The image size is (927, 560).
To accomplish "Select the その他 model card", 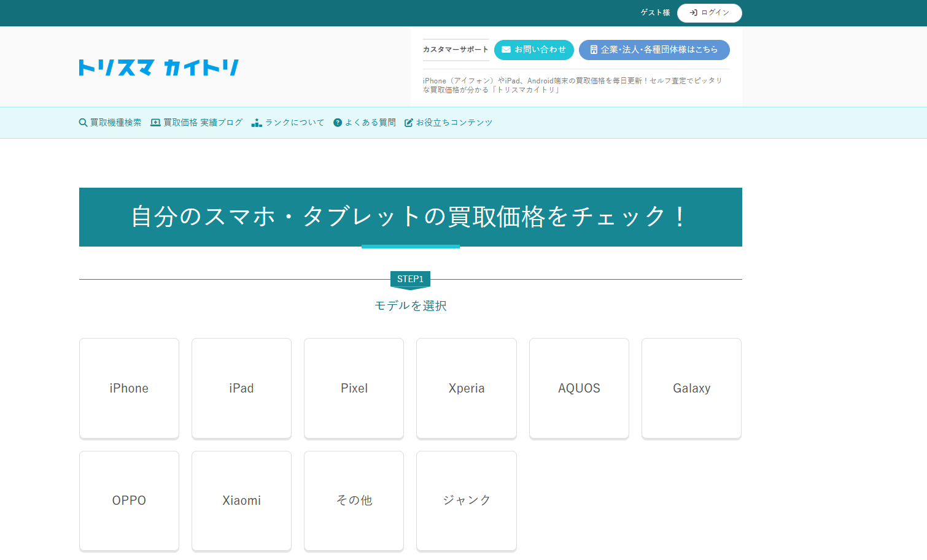I will (354, 501).
